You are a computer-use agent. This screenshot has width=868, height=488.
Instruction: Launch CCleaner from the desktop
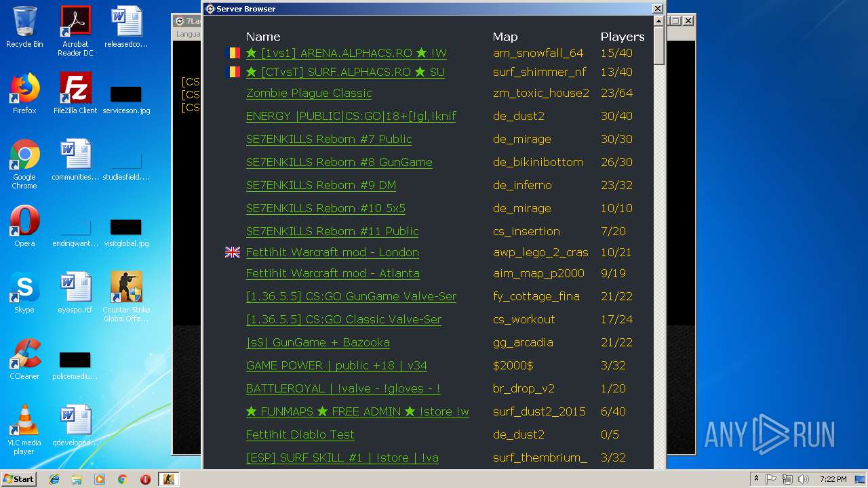tap(24, 359)
